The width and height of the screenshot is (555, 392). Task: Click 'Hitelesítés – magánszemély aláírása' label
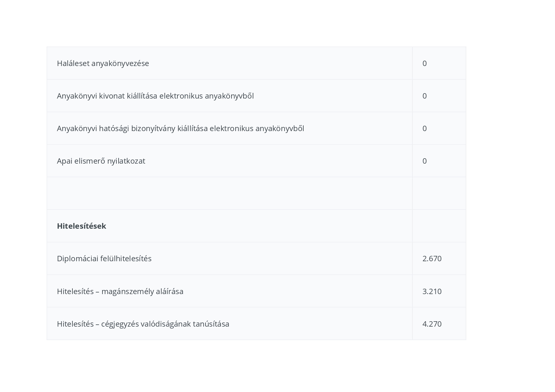point(120,291)
